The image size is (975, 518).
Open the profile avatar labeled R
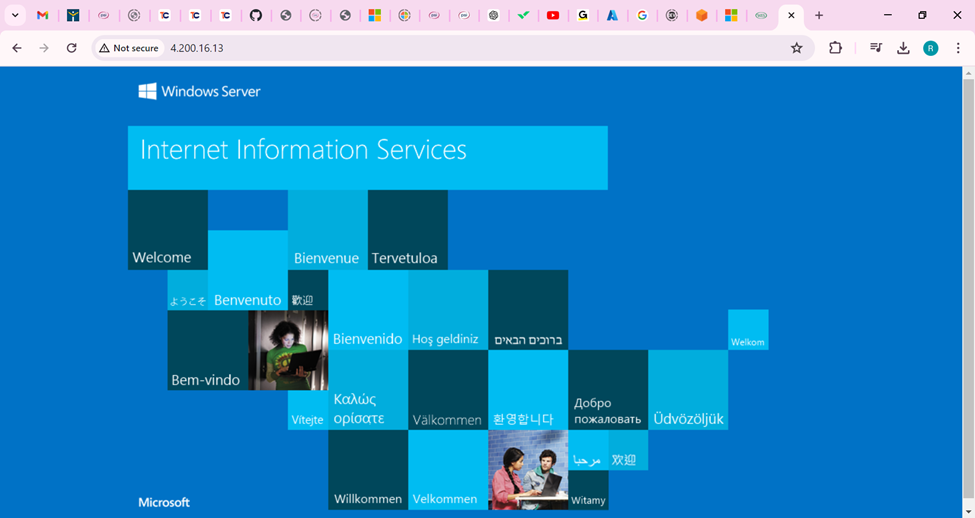tap(930, 48)
